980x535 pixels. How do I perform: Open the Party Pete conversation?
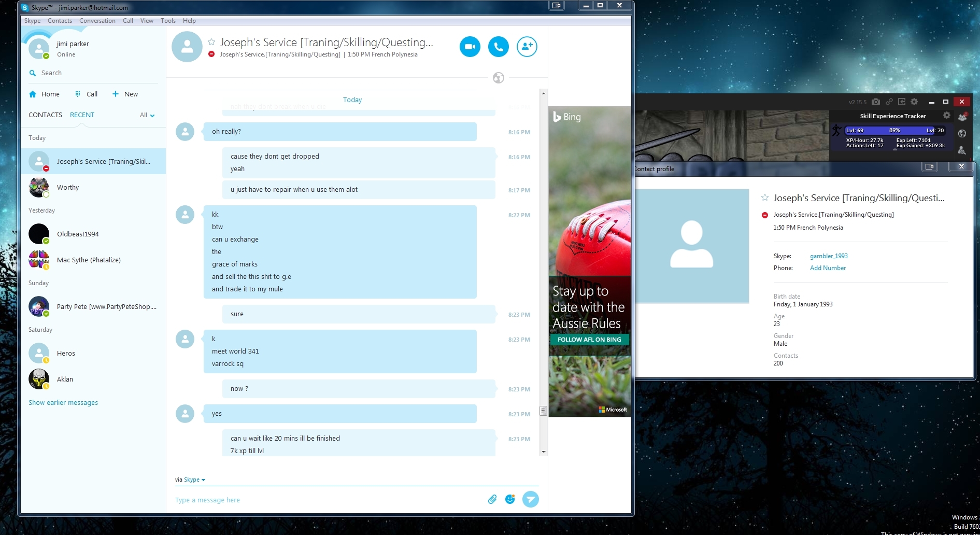coord(93,306)
